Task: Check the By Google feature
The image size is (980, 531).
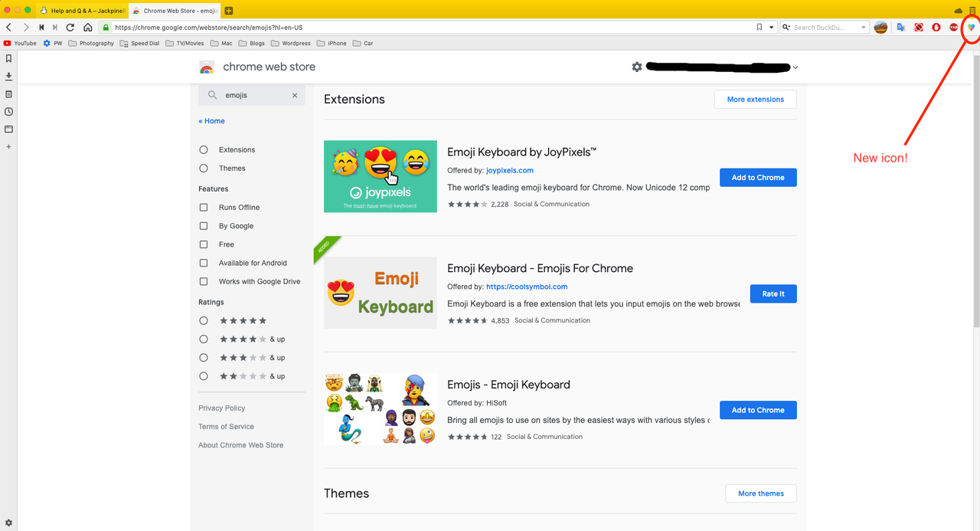Action: (204, 226)
